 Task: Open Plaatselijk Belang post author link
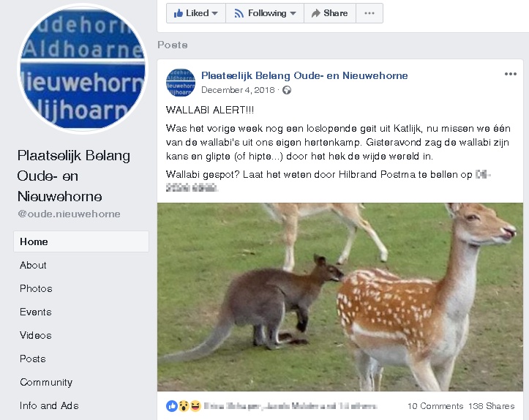[304, 75]
